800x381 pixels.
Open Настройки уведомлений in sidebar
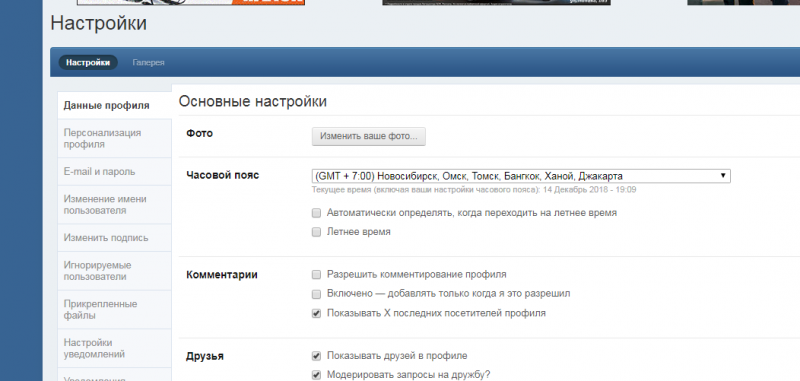point(114,348)
